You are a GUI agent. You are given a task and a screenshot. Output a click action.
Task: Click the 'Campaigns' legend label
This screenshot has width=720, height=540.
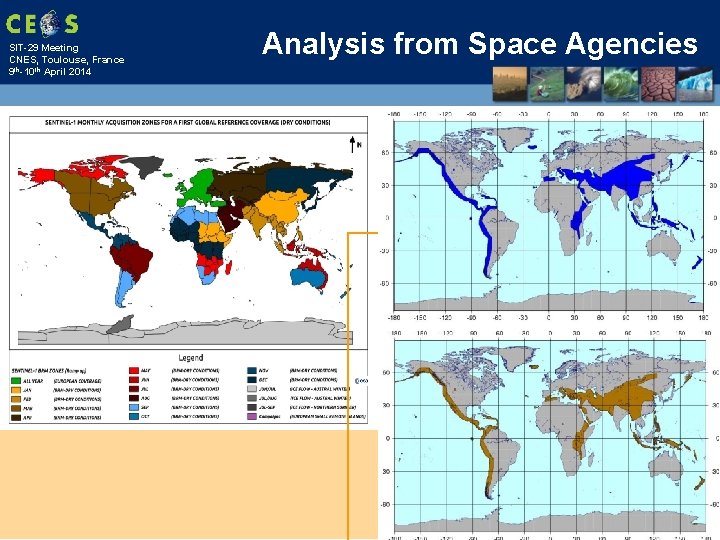[x=269, y=416]
